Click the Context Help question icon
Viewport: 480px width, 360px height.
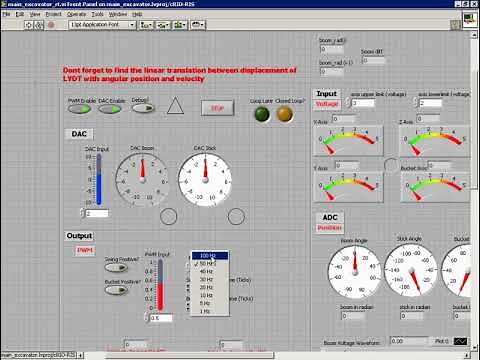(x=455, y=25)
